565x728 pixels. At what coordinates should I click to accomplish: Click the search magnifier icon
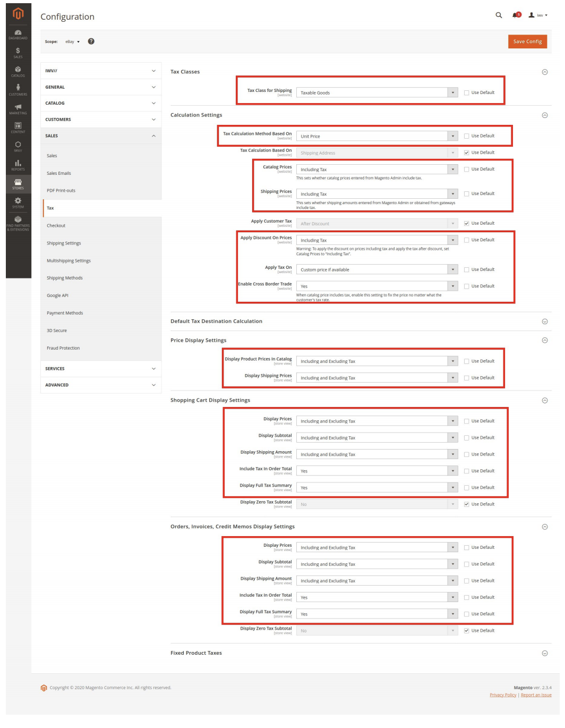pyautogui.click(x=499, y=15)
